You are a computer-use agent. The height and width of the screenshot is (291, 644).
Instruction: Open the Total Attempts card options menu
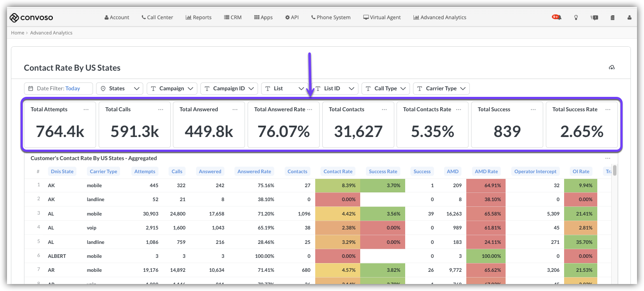coord(86,110)
